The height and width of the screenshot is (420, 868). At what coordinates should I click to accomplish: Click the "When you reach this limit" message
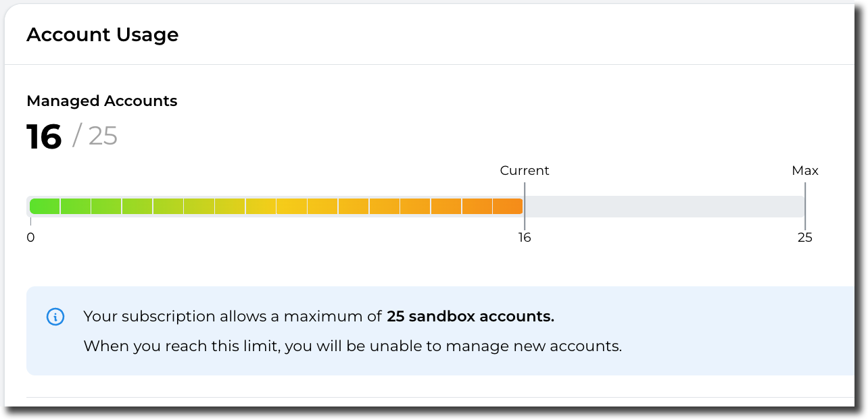pos(180,346)
